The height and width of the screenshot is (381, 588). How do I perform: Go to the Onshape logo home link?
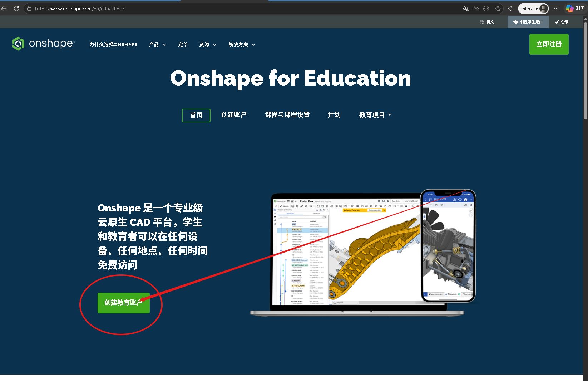(43, 44)
